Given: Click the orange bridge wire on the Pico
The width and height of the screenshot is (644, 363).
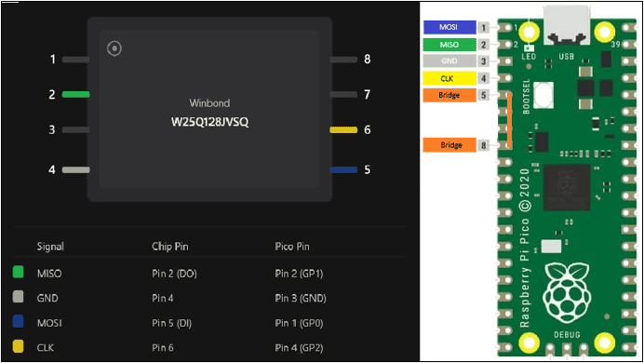Looking at the screenshot, I should click(x=509, y=119).
